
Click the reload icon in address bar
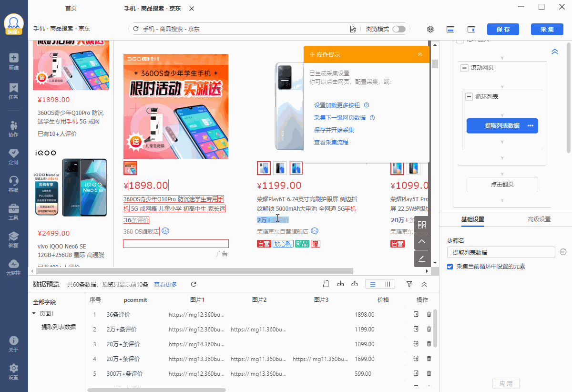tap(136, 29)
